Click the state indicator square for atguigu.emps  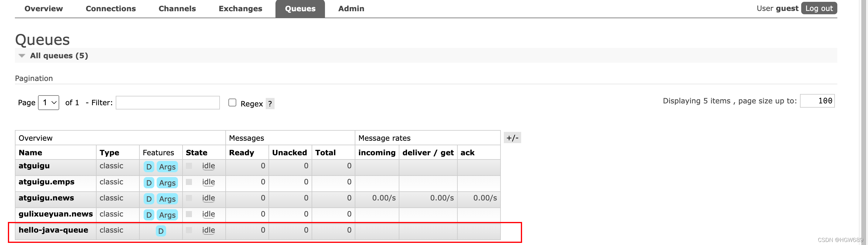(x=189, y=182)
